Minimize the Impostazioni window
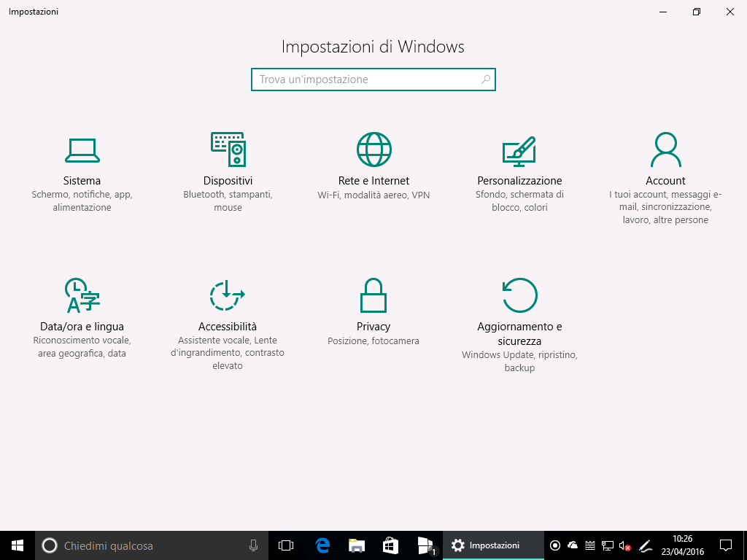The height and width of the screenshot is (560, 747). coord(663,12)
